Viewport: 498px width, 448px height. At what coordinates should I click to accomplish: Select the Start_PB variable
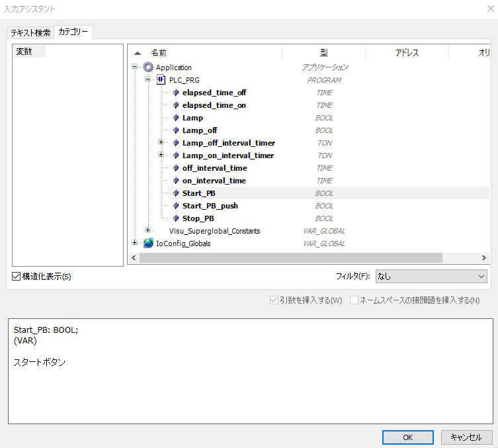point(199,193)
